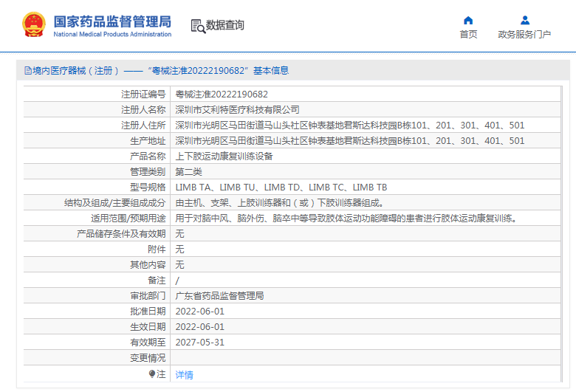Click the 型号规格 label
This screenshot has width=576, height=392.
coord(148,188)
